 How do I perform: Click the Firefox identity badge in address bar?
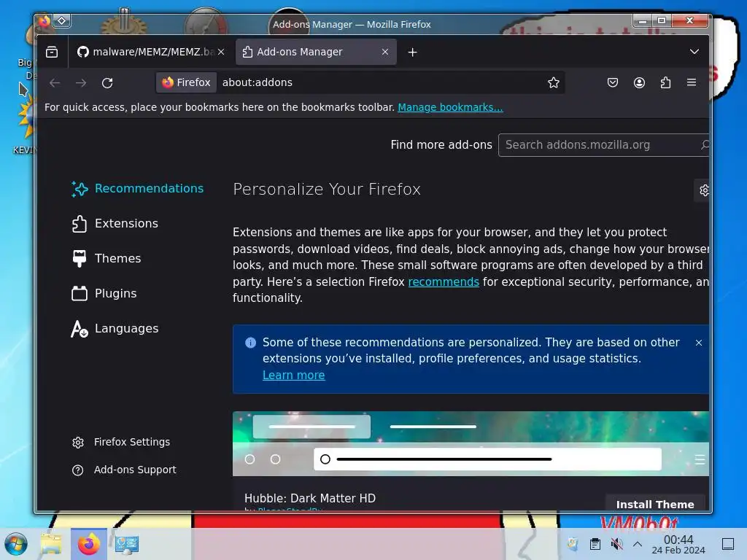[186, 82]
